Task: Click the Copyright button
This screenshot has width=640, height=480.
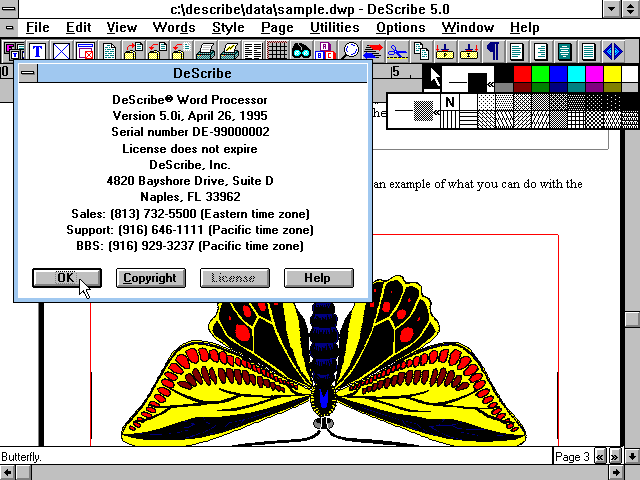Action: 151,278
